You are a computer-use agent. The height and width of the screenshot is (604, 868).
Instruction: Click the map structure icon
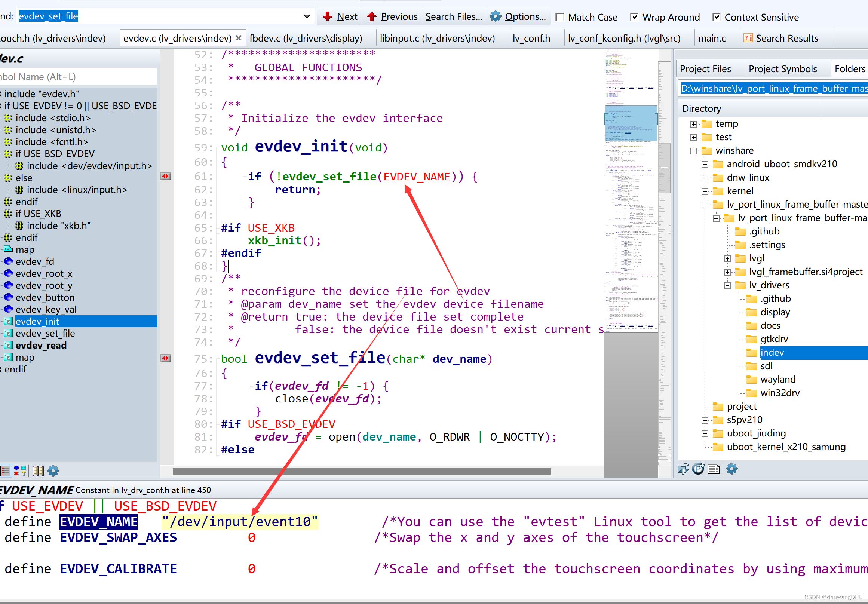coord(8,249)
